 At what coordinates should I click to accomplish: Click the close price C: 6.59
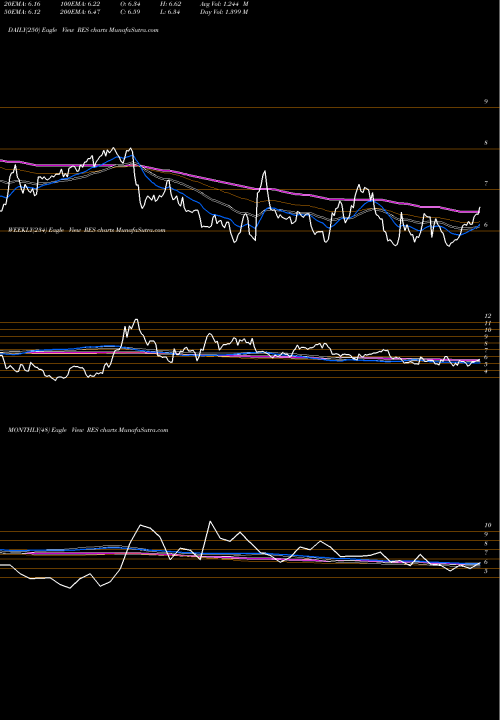point(131,12)
